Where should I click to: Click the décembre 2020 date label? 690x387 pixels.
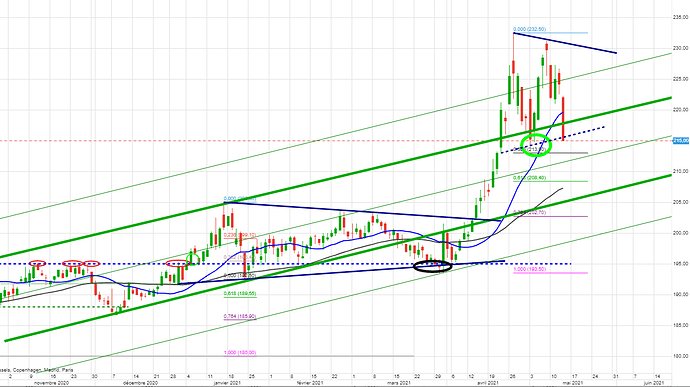pos(140,383)
